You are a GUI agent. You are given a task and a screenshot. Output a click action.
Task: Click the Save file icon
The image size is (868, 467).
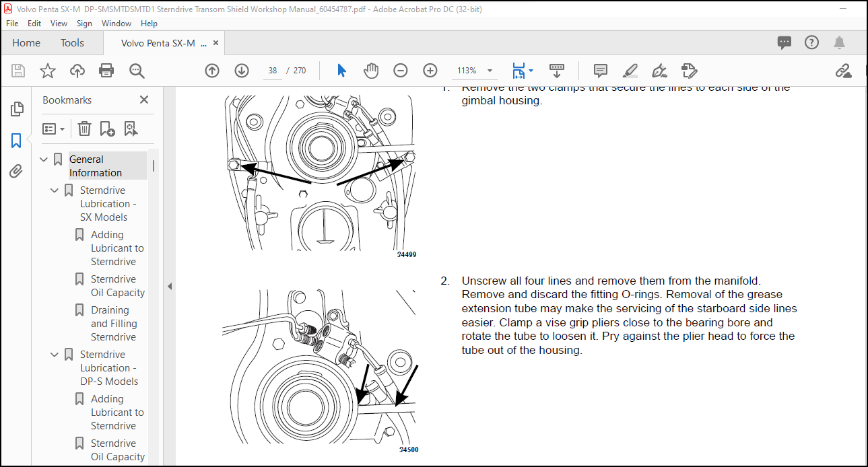coord(18,71)
